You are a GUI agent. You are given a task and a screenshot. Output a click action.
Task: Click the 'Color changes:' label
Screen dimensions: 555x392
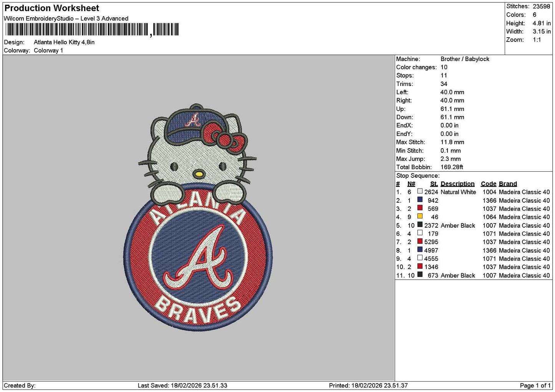[x=416, y=67]
